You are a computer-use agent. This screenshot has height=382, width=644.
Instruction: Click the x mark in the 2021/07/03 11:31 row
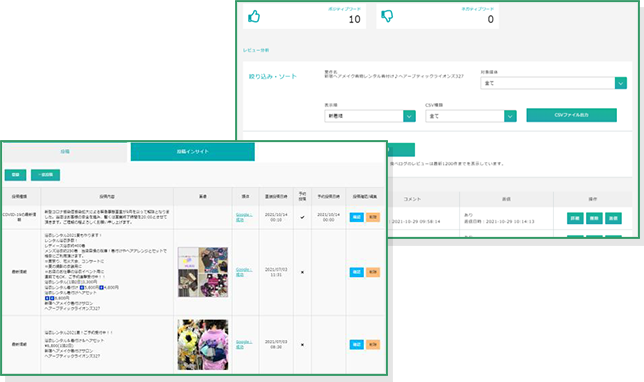coord(302,272)
